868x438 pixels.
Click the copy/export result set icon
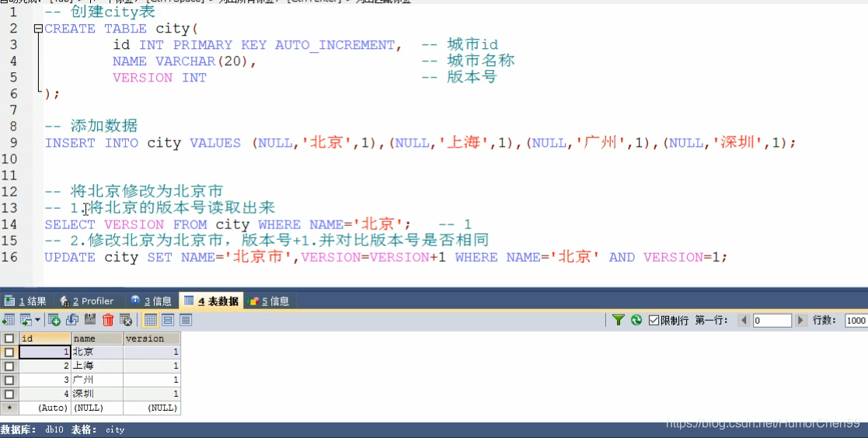[x=26, y=320]
